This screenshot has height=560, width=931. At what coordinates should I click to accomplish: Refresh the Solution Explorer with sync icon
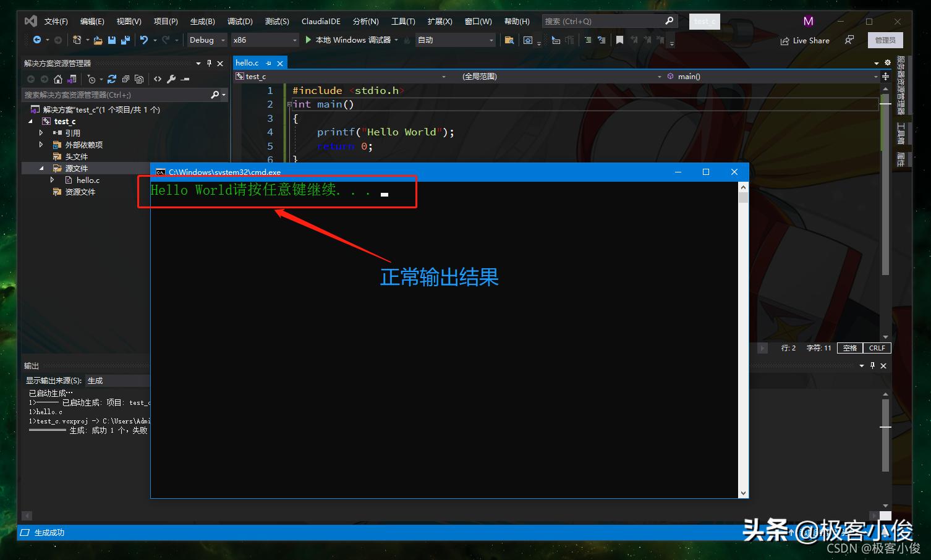point(112,79)
